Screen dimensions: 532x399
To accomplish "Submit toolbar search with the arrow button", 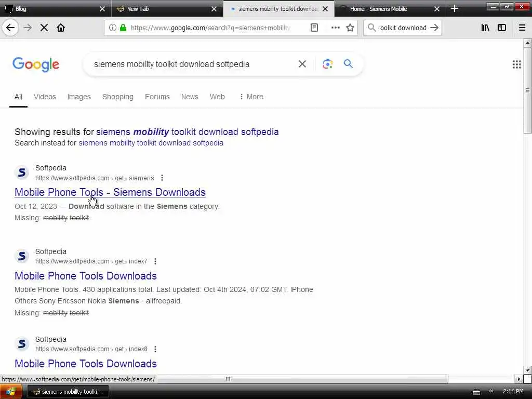I will pyautogui.click(x=434, y=28).
